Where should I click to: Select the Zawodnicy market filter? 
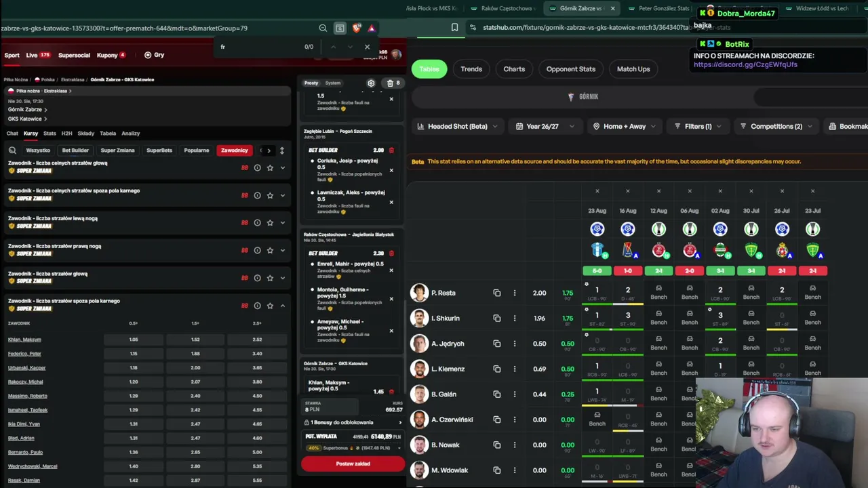235,150
